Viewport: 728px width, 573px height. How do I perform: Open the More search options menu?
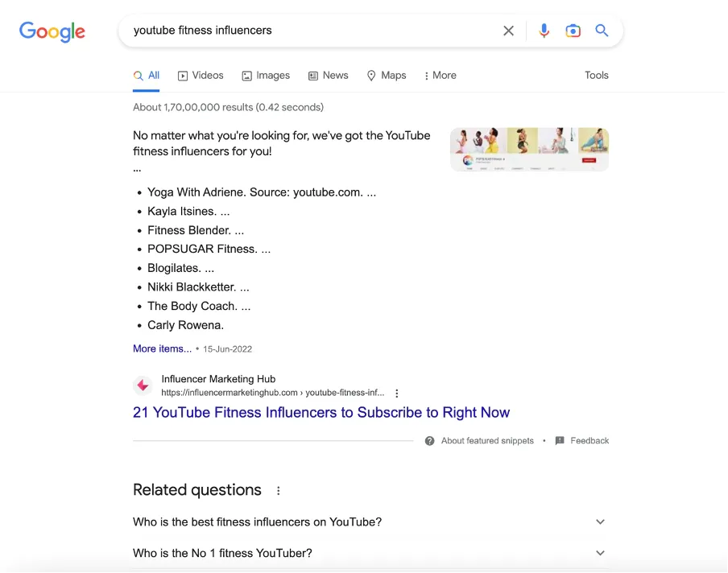(441, 76)
